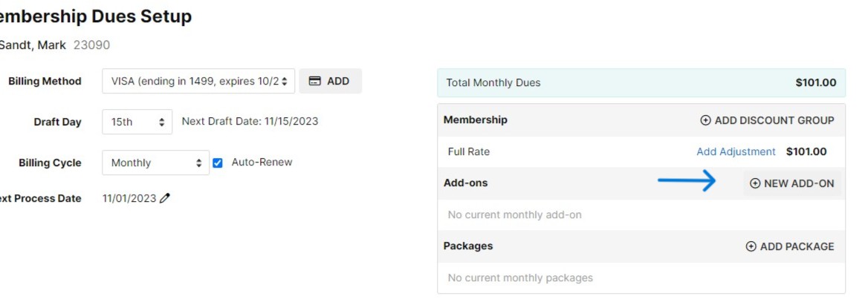Open the Draft Day 15th dropdown

click(x=137, y=122)
